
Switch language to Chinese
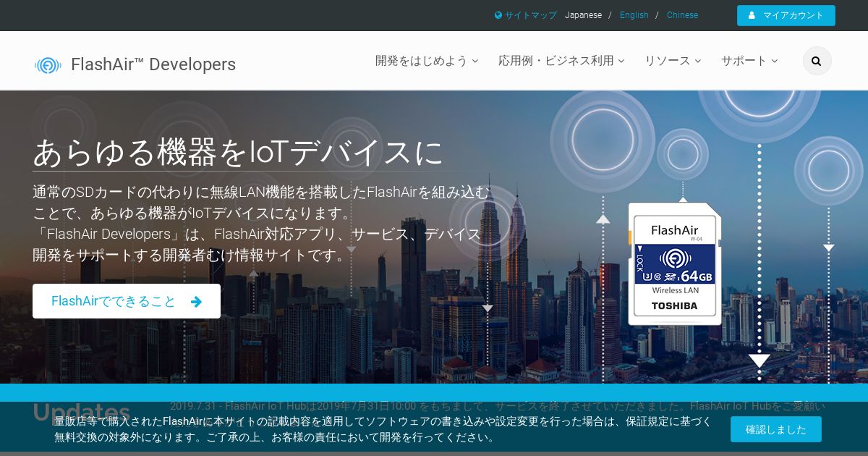tap(682, 15)
